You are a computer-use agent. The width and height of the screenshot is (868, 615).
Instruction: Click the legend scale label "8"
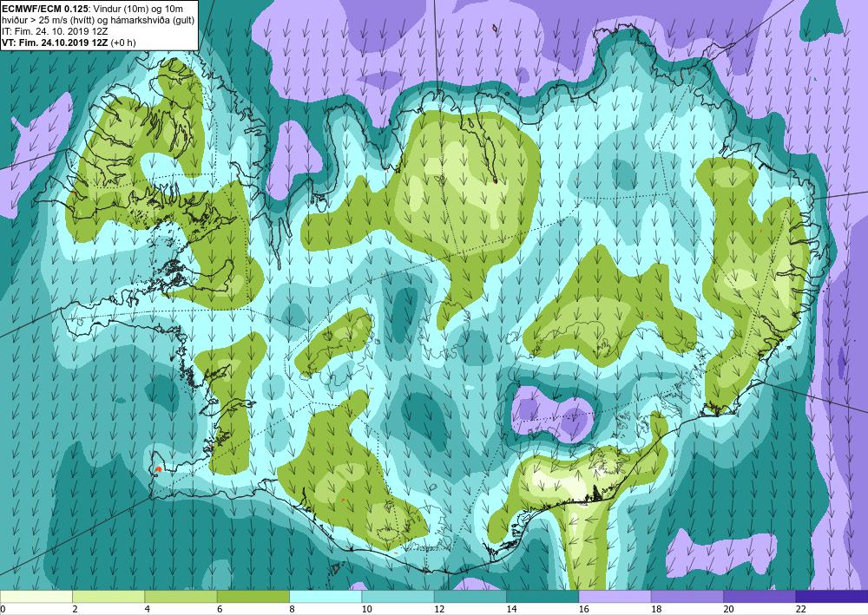pyautogui.click(x=293, y=609)
